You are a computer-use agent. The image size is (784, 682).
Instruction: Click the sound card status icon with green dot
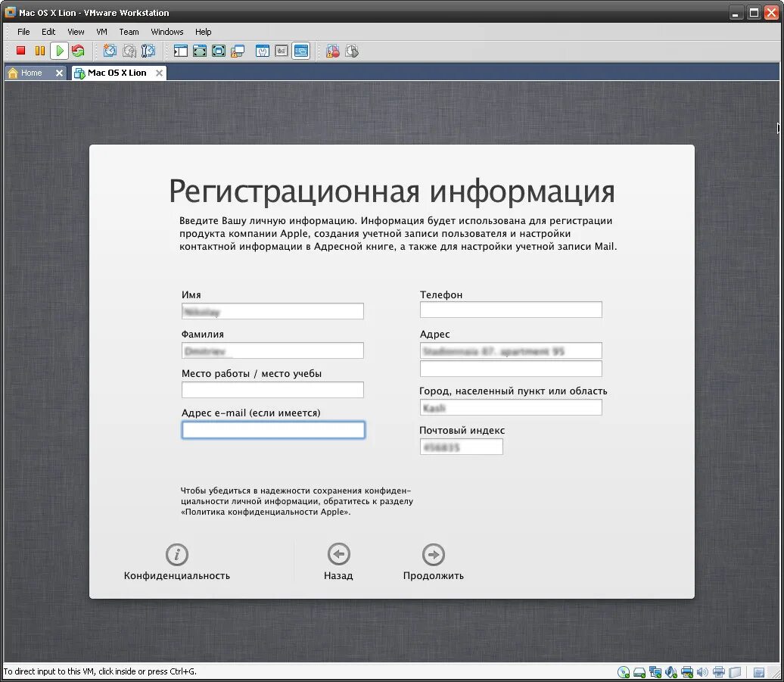(x=671, y=672)
